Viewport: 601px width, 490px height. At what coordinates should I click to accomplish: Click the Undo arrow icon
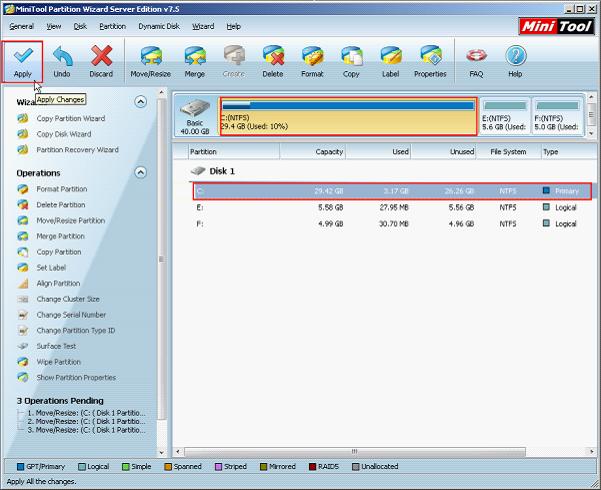pos(62,56)
